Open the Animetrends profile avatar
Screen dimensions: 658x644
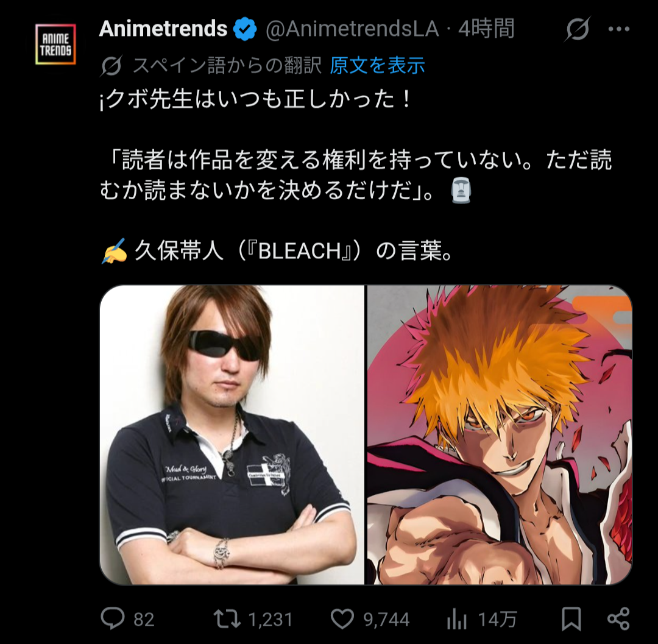[55, 44]
